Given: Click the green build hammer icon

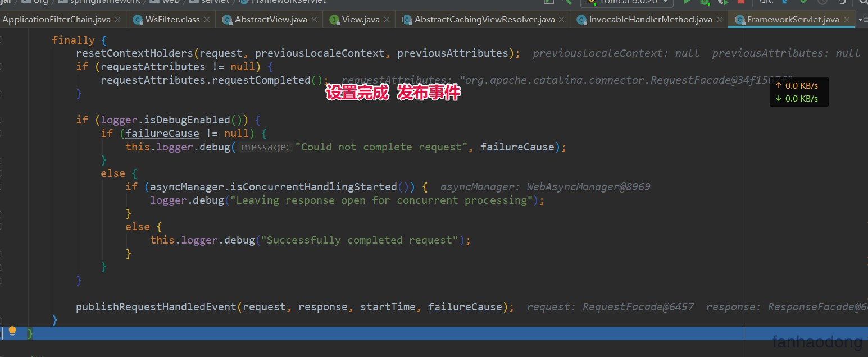Looking at the screenshot, I should [x=568, y=2].
